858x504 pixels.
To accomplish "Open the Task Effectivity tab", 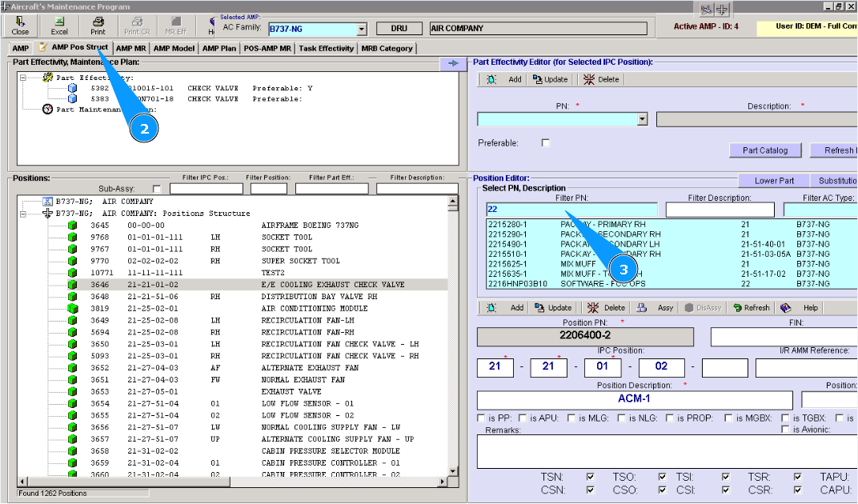I will 326,48.
